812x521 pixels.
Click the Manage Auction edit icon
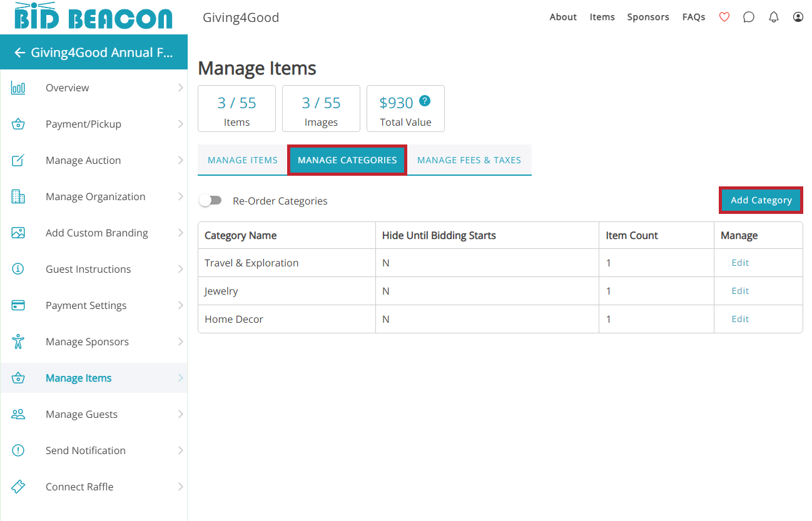(x=18, y=160)
